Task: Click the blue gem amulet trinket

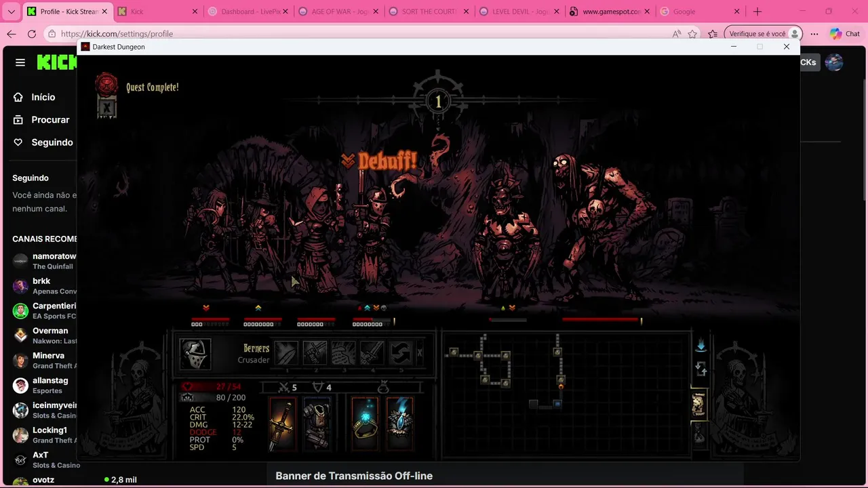Action: pos(399,425)
